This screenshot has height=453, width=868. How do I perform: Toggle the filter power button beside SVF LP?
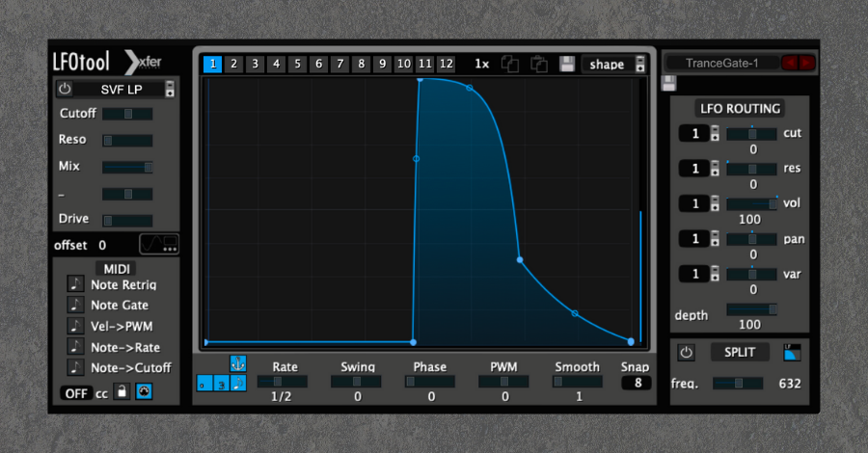65,89
